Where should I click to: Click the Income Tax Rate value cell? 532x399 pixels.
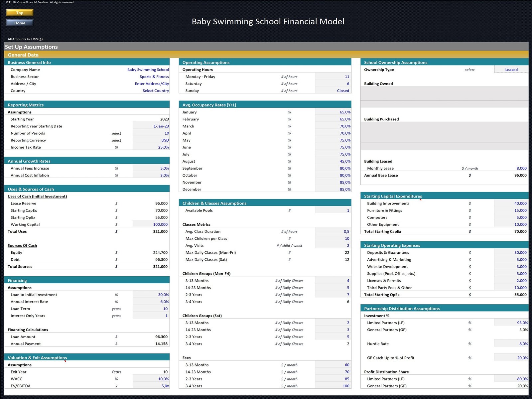tap(151, 147)
